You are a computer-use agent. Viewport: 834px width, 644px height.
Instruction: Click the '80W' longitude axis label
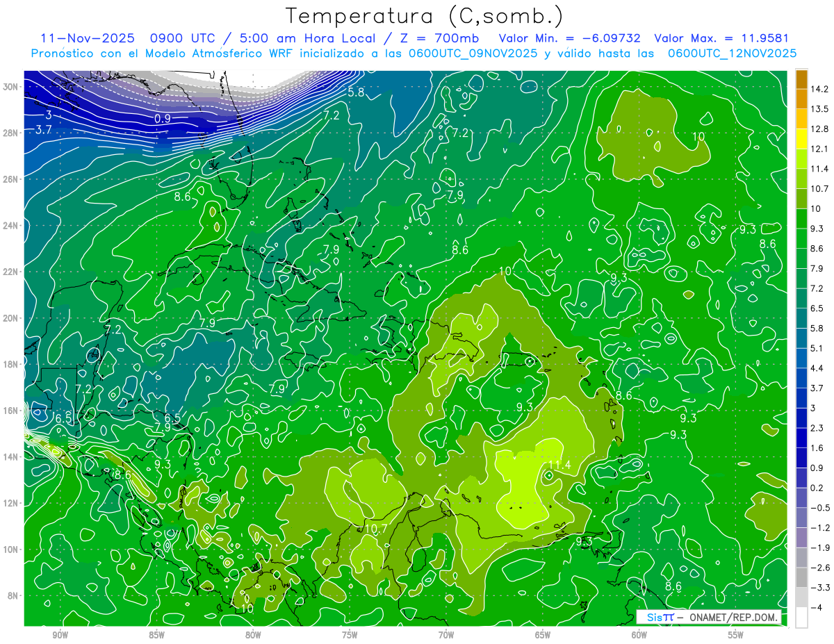point(253,635)
